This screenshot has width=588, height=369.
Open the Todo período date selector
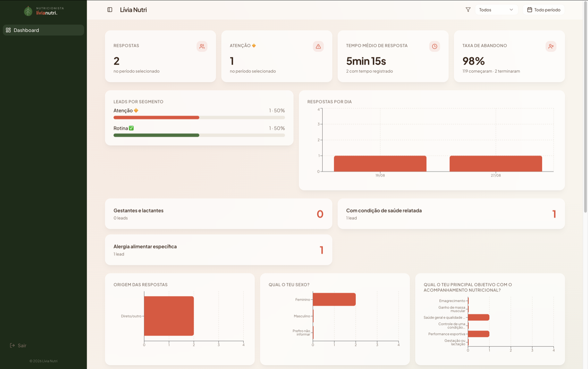coord(544,10)
